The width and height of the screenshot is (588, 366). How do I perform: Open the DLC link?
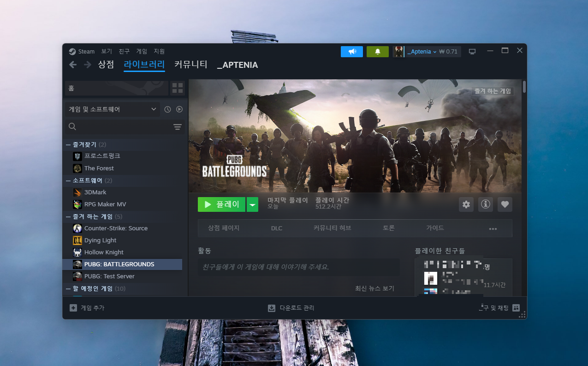click(277, 228)
